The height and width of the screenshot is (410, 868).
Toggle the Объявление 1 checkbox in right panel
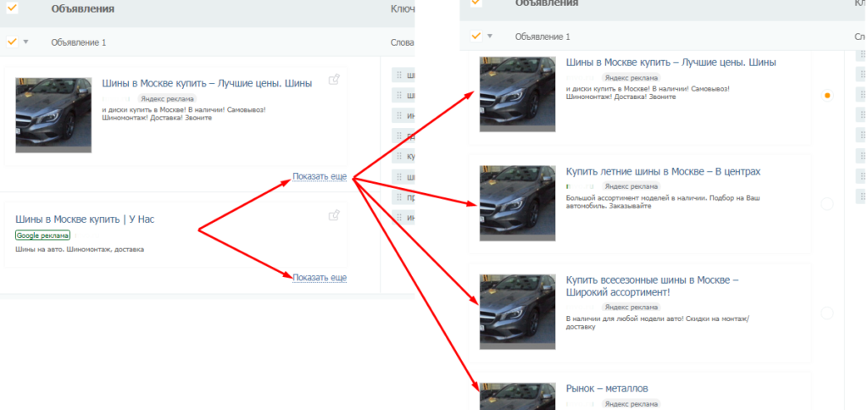pyautogui.click(x=476, y=36)
